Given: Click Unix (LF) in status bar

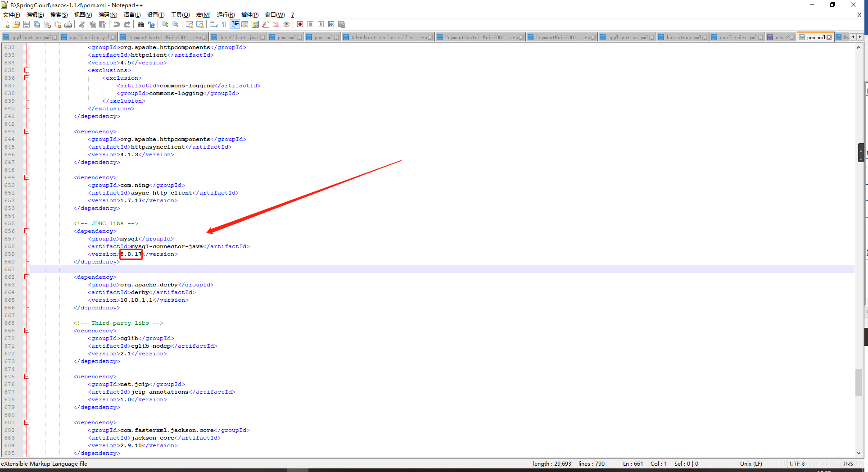Looking at the screenshot, I should tap(751, 463).
